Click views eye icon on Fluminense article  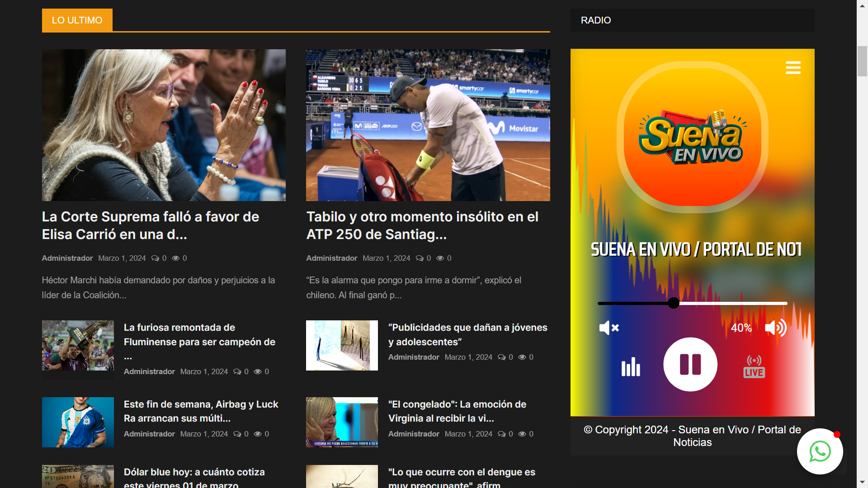258,372
